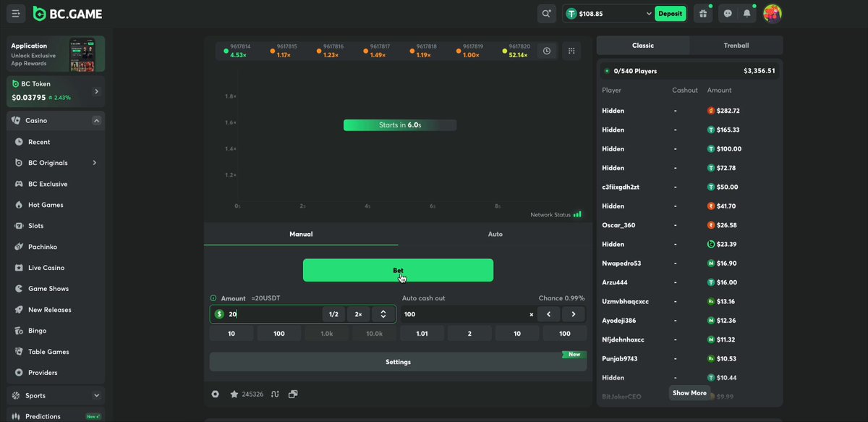Select the 1.01 cash out preset
The image size is (868, 422).
(x=422, y=334)
